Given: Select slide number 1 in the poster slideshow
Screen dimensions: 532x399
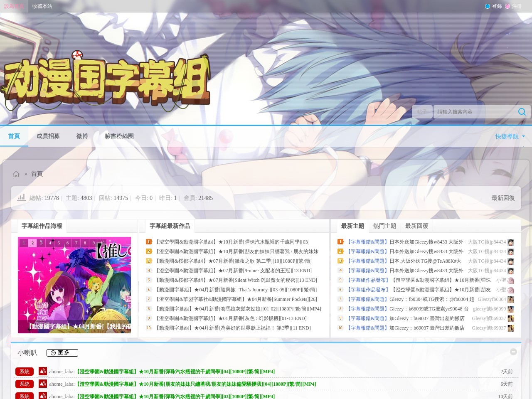Looking at the screenshot, I should pos(24,243).
